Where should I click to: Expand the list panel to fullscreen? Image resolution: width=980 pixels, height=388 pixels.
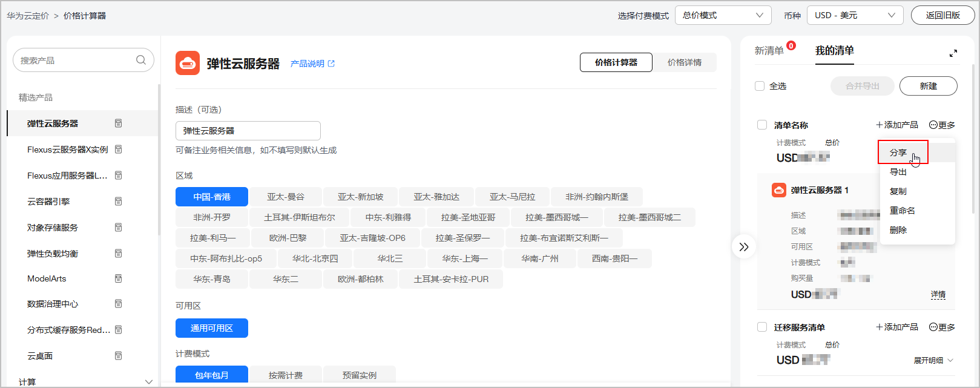click(953, 53)
